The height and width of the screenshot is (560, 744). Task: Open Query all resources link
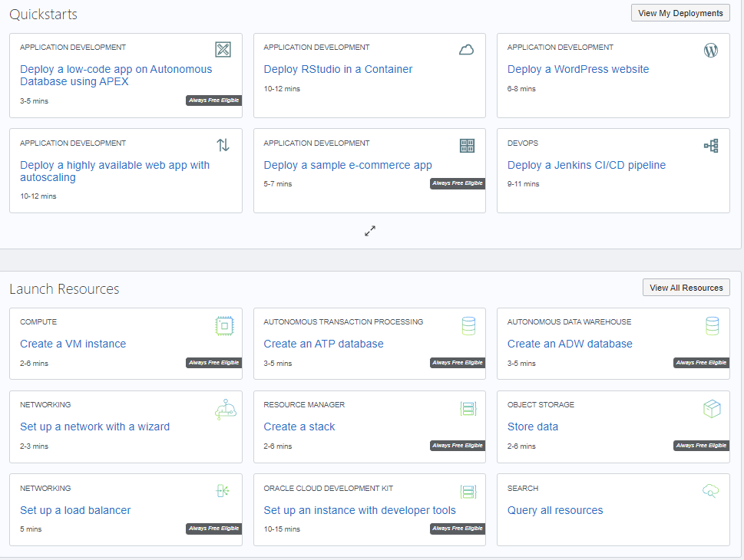tap(555, 510)
